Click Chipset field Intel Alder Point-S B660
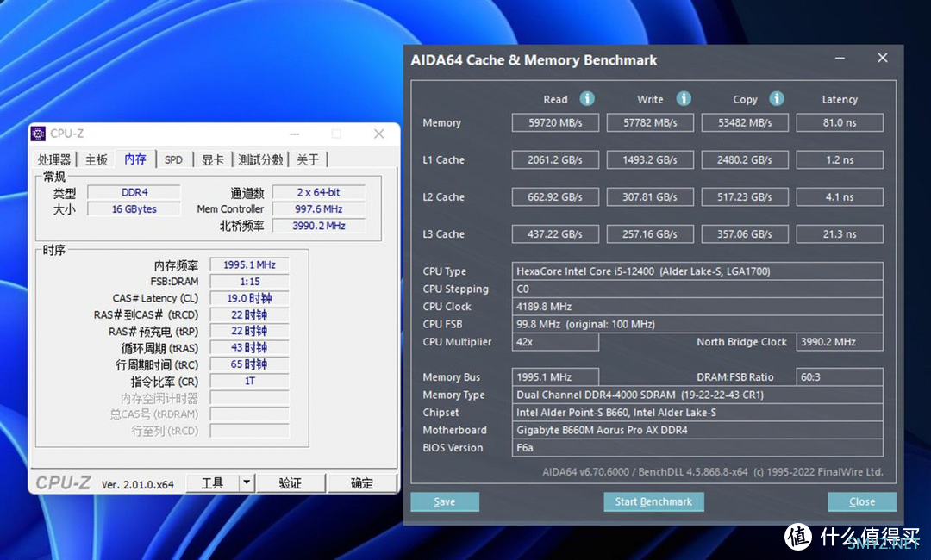 [697, 413]
